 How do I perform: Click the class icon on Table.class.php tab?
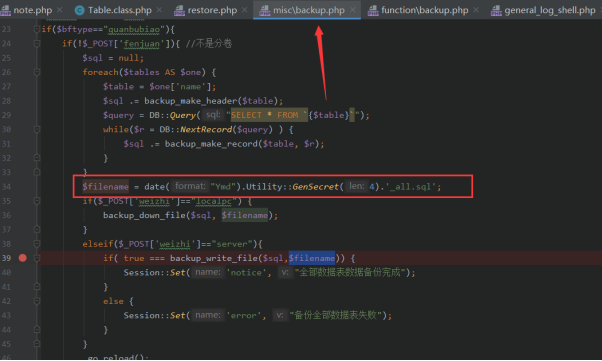tap(79, 10)
